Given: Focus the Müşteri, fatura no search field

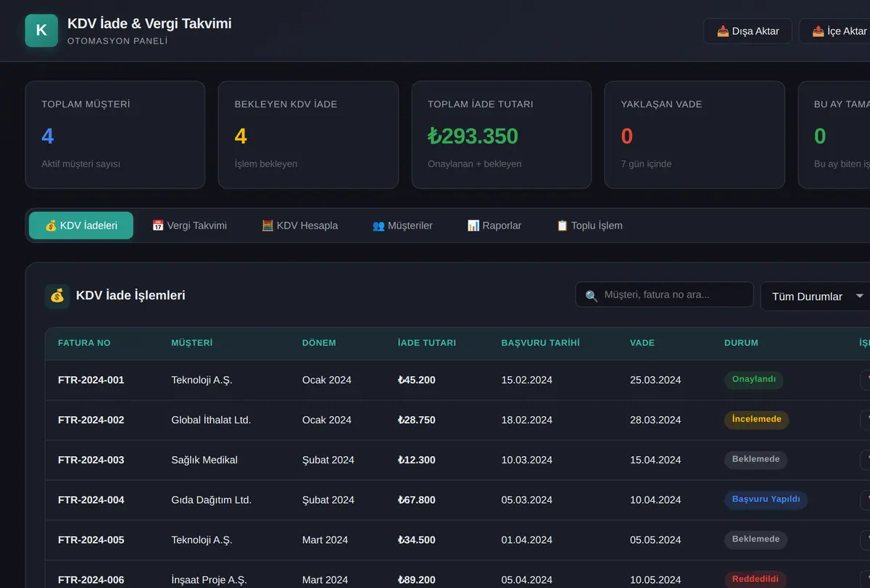Looking at the screenshot, I should [665, 294].
